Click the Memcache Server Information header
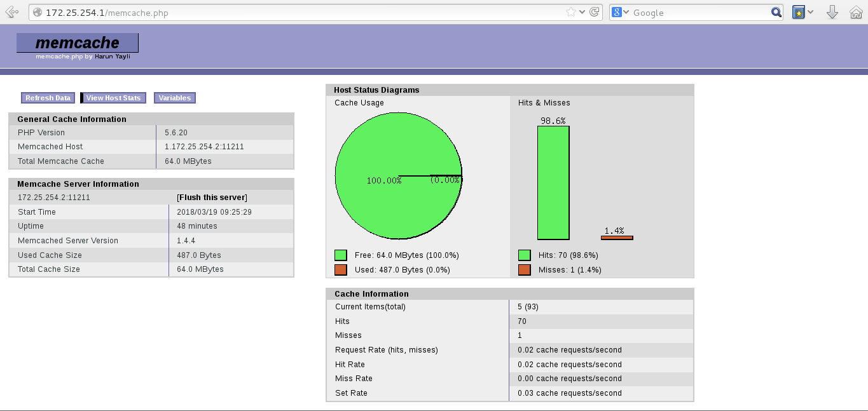 point(151,184)
